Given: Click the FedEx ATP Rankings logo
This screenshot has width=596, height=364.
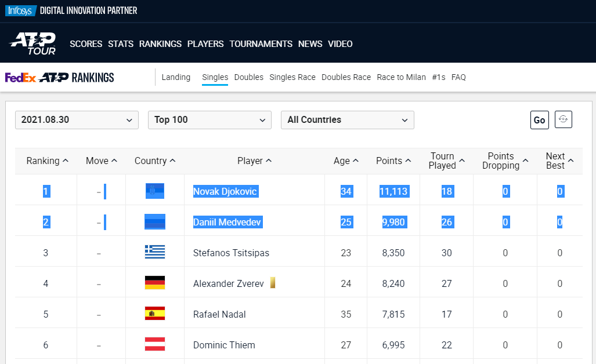Looking at the screenshot, I should pos(59,78).
